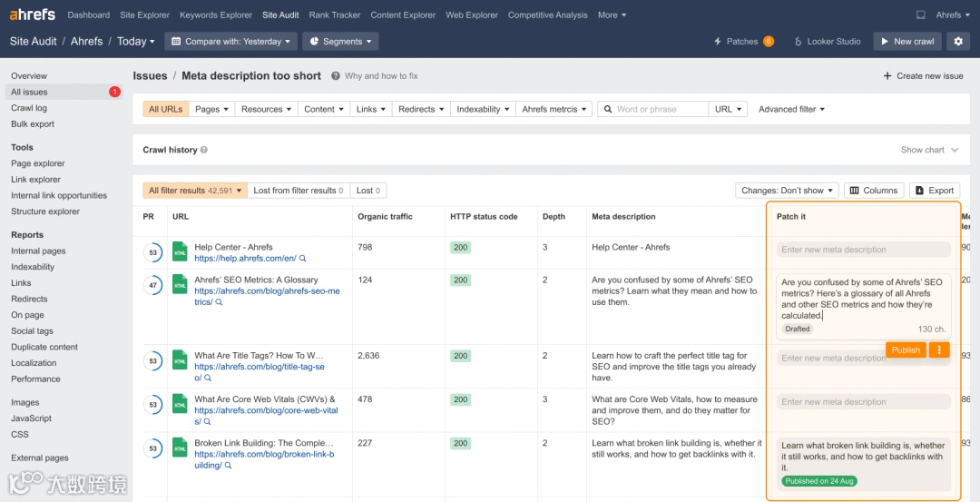The height and width of the screenshot is (502, 980).
Task: Click the Export button
Action: pos(935,191)
